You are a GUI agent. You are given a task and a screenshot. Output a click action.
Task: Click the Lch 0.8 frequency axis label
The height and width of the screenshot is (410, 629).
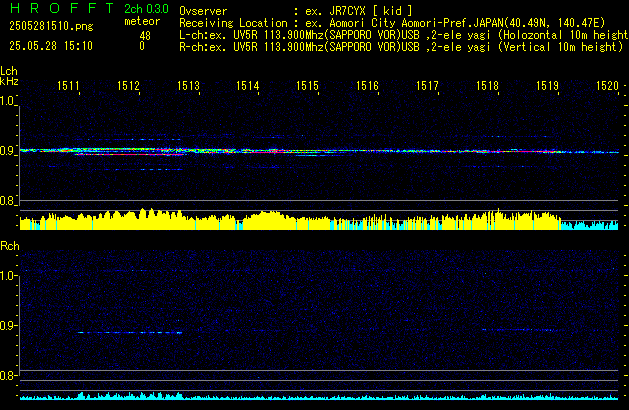[7, 201]
